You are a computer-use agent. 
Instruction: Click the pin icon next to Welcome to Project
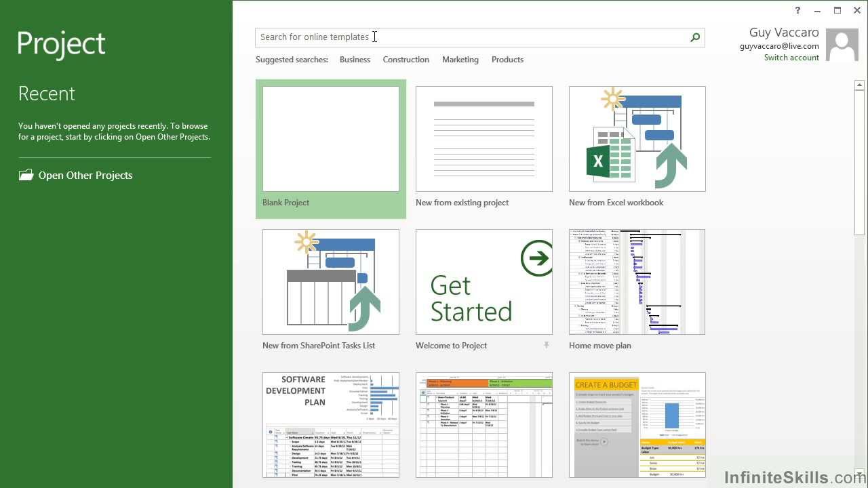pyautogui.click(x=547, y=346)
